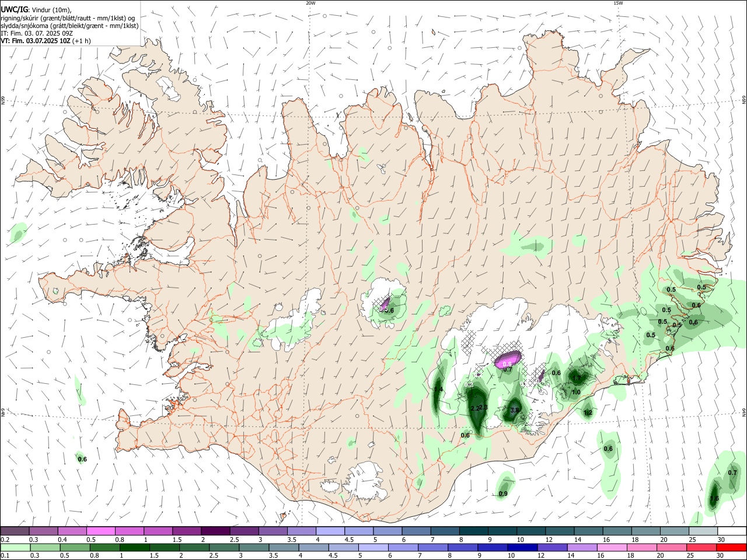747x560 pixels.
Task: Click the 5.6 value on the central glacier
Action: point(389,310)
